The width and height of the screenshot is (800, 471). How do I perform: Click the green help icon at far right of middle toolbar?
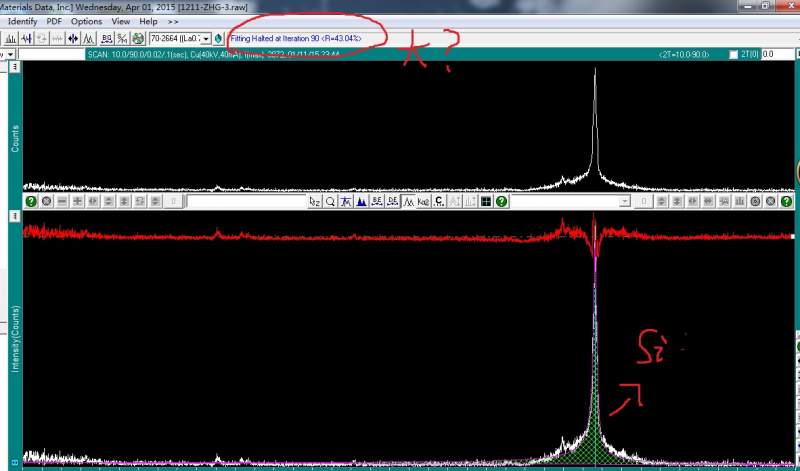786,201
